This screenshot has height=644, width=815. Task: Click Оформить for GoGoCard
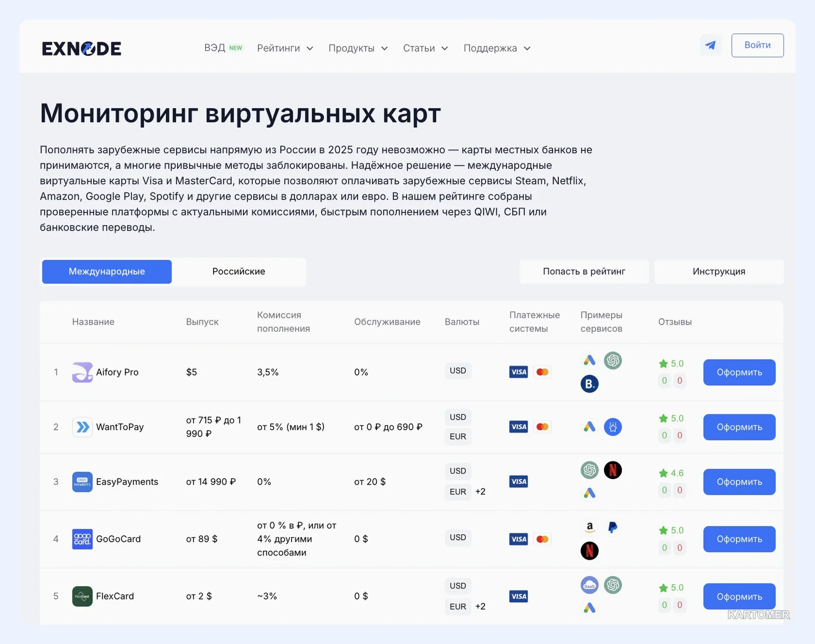click(x=739, y=539)
